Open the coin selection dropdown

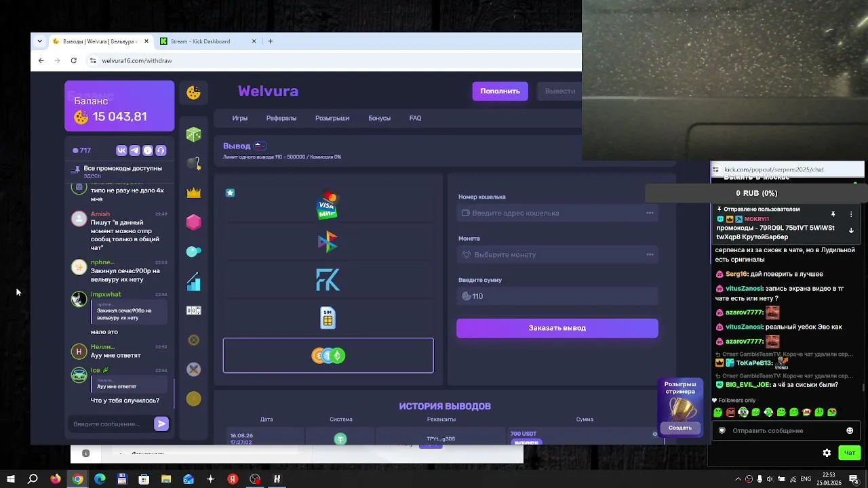(x=557, y=255)
